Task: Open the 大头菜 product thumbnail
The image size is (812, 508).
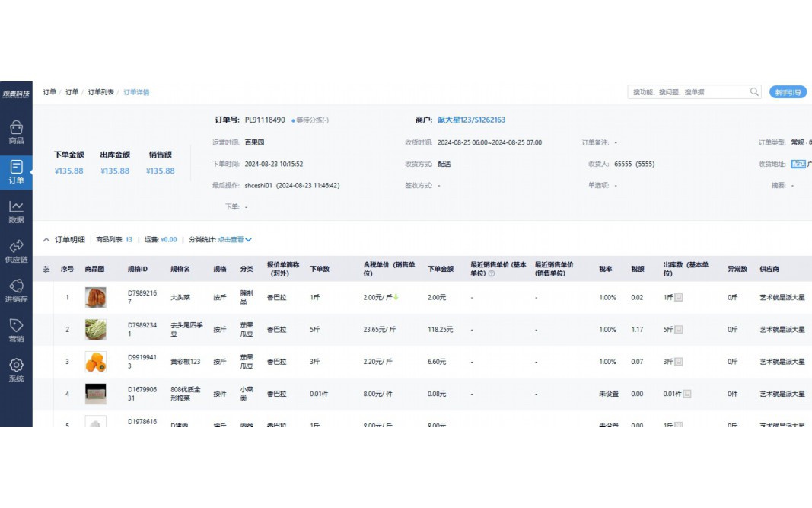Action: coord(95,298)
